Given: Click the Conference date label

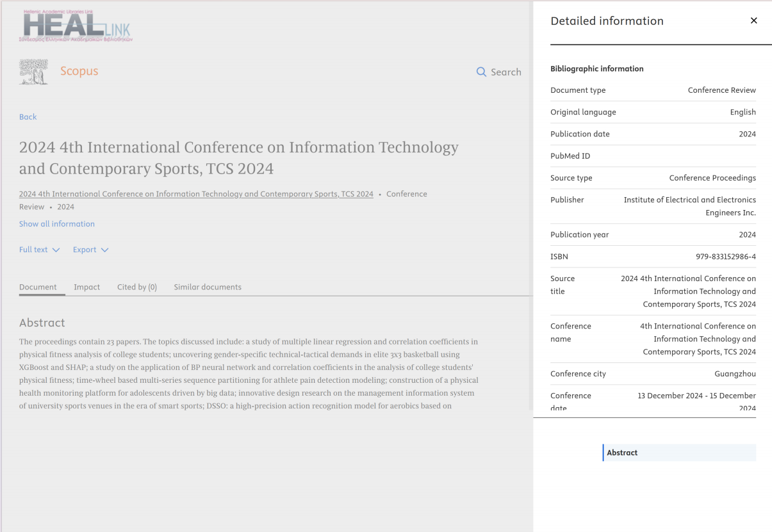Looking at the screenshot, I should (x=570, y=401).
